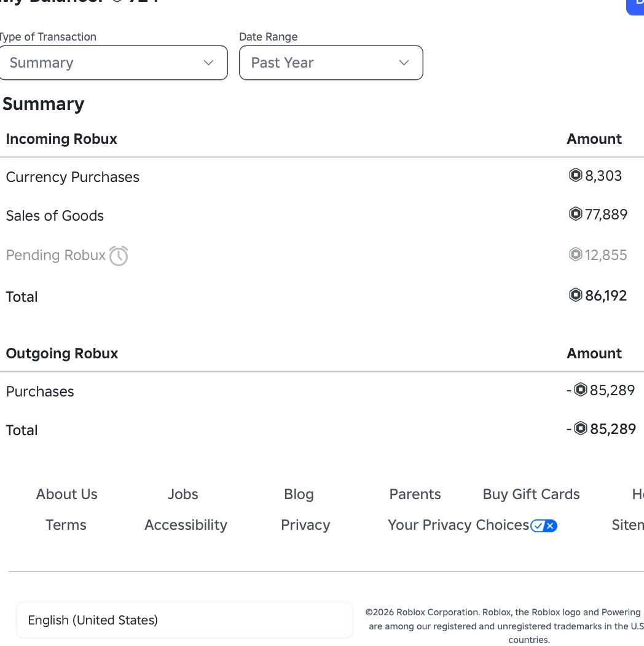Image resolution: width=644 pixels, height=646 pixels.
Task: Click the Total label under Incoming Robux
Action: (x=22, y=297)
